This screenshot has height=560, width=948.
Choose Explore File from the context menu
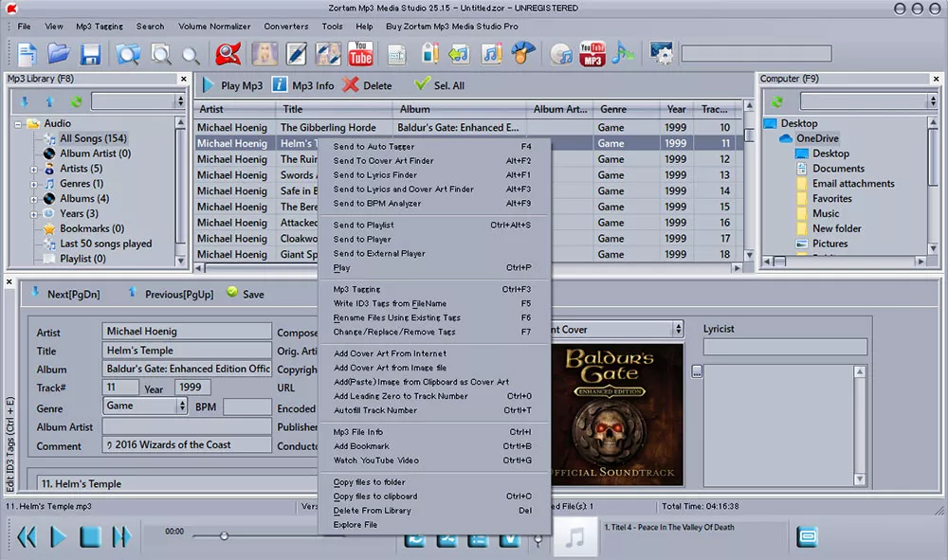click(434, 525)
